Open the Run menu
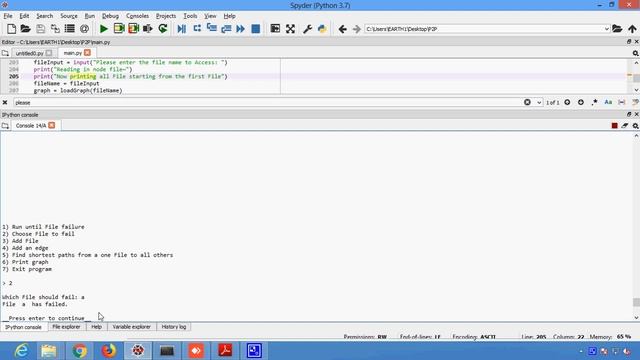 [x=89, y=16]
